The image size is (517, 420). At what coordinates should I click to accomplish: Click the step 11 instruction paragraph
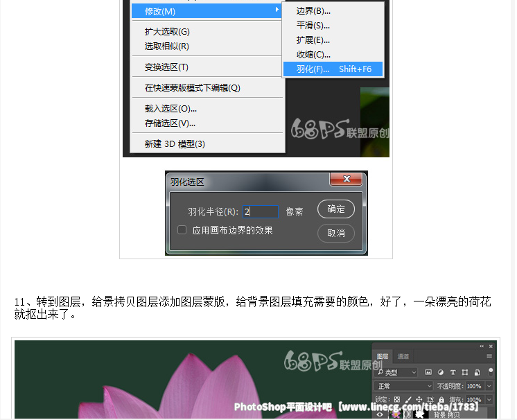click(x=252, y=308)
